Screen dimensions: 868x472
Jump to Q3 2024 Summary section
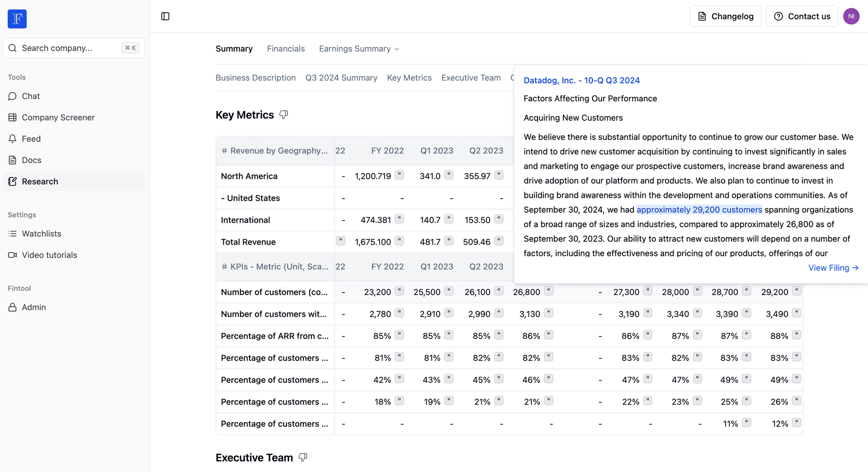(x=341, y=78)
